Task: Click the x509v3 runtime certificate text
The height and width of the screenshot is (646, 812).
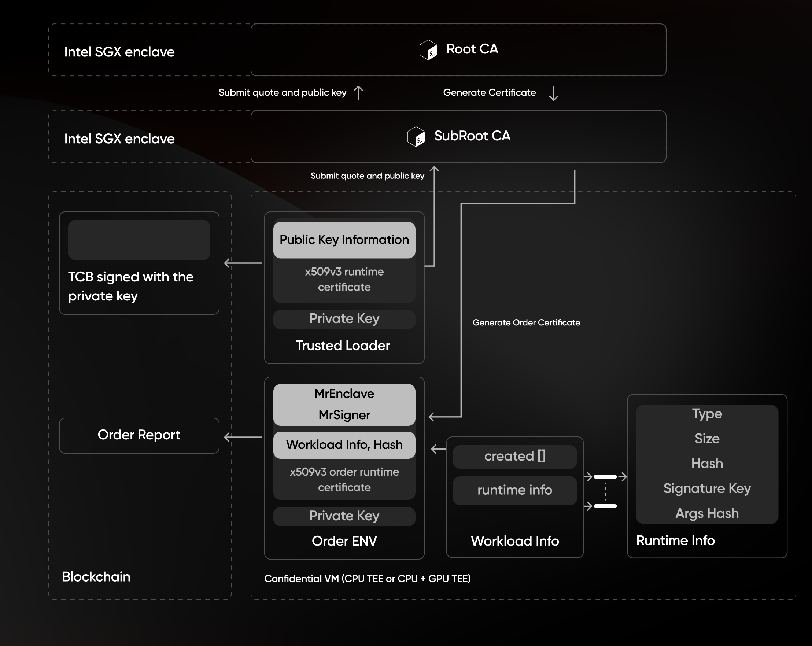Action: click(344, 280)
